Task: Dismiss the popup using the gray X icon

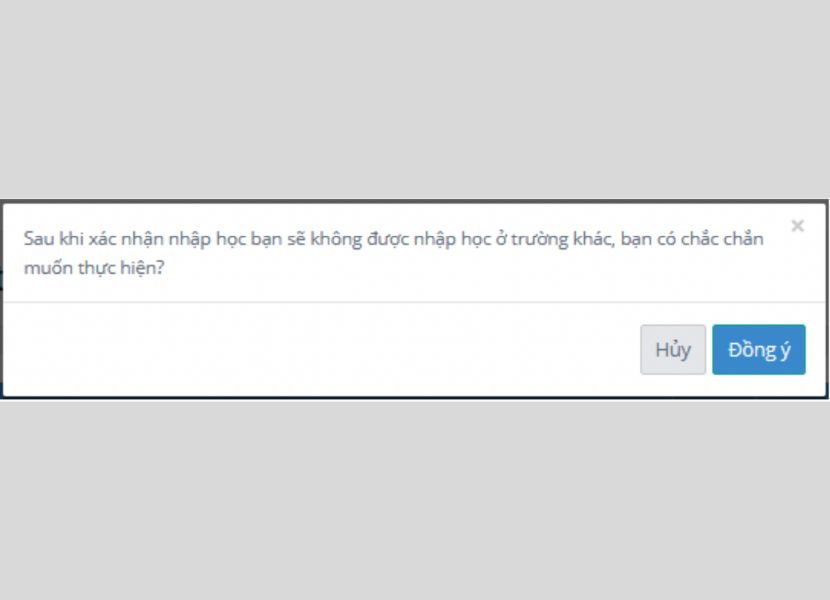Action: click(x=797, y=226)
